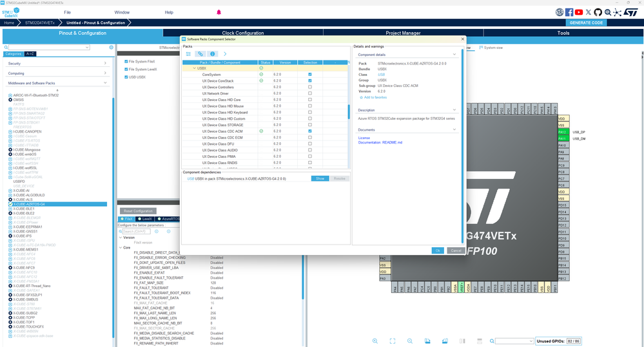Check UX Network Driver checkbox
Viewport: 644px width, 347px height.
(x=309, y=93)
